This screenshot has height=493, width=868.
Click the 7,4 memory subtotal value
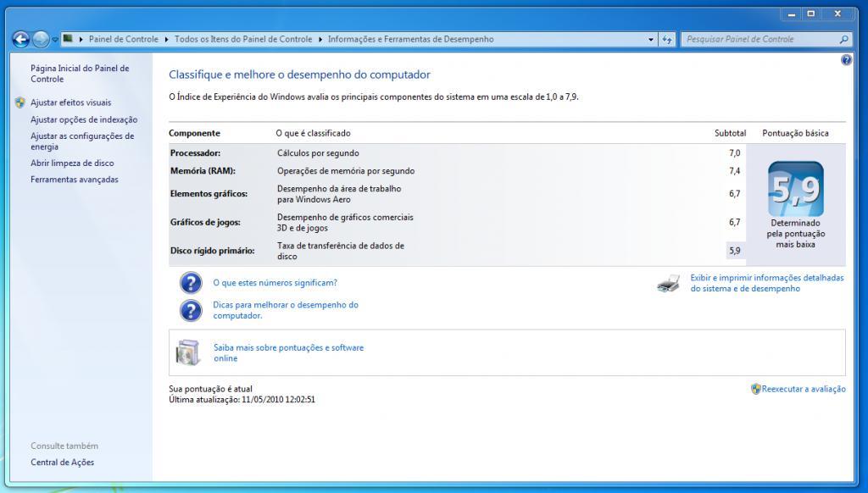(x=735, y=171)
